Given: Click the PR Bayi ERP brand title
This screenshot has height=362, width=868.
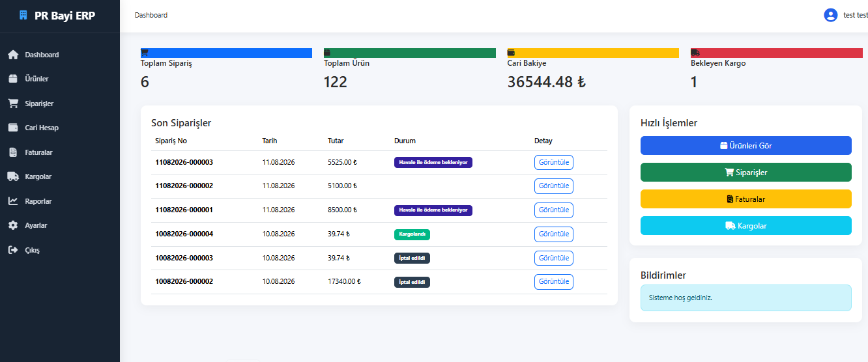Looking at the screenshot, I should pos(65,15).
